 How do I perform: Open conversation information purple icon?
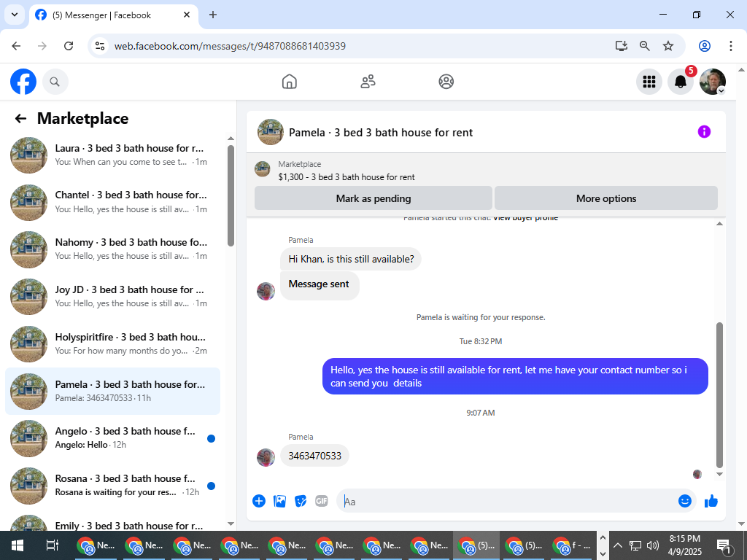(x=704, y=132)
